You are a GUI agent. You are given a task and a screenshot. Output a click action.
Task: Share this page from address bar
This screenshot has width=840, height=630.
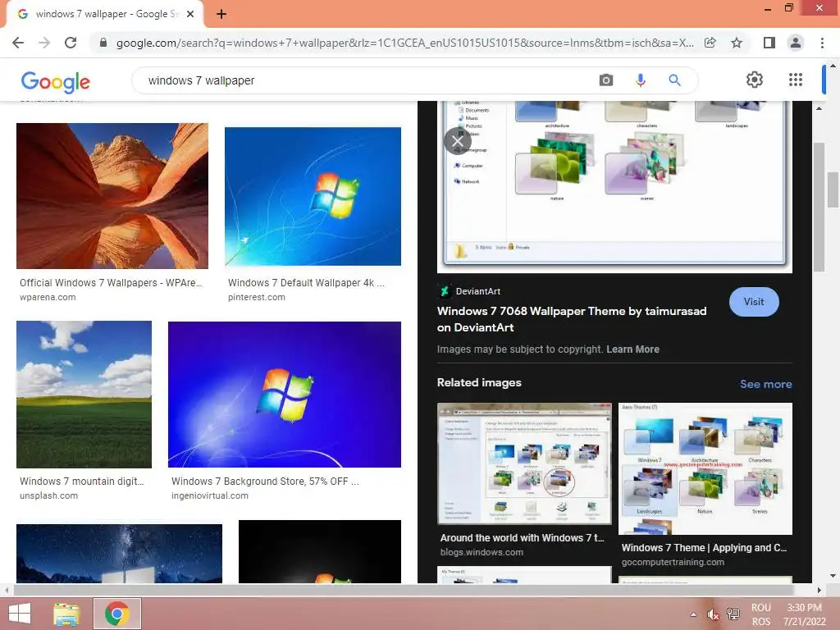tap(710, 43)
